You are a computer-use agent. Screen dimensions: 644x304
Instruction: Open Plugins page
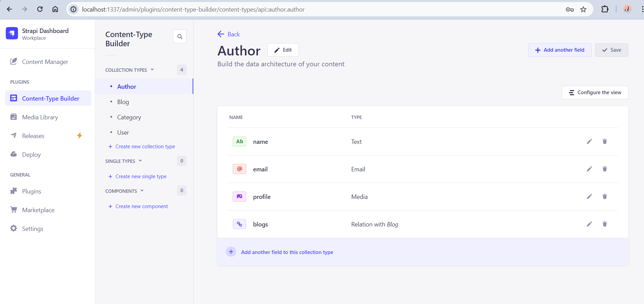[x=48, y=191]
